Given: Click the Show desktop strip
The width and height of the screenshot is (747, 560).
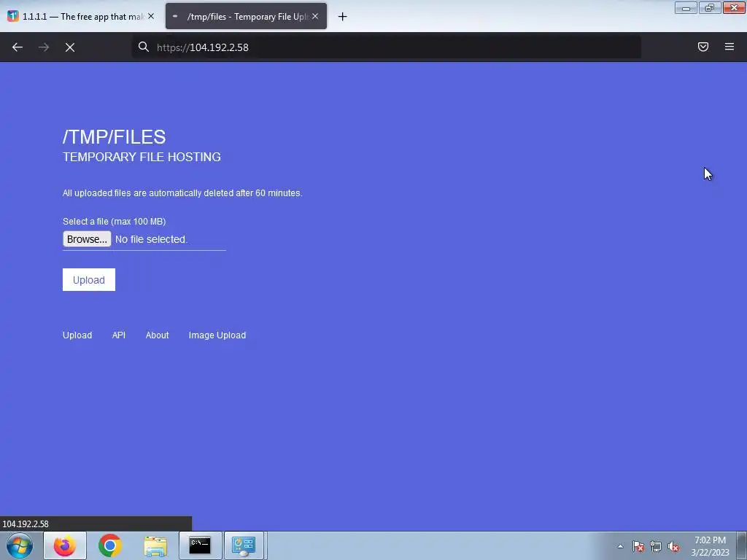Looking at the screenshot, I should (x=742, y=545).
